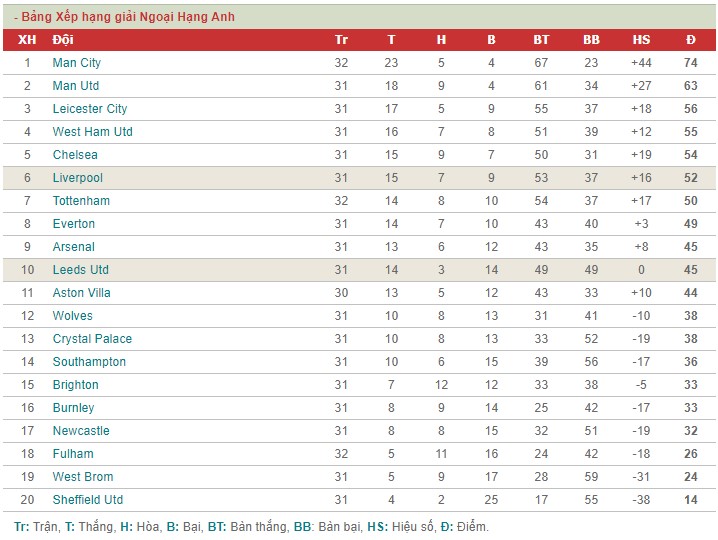The width and height of the screenshot is (718, 540).
Task: Select West Ham Utd in the table
Action: tap(92, 131)
